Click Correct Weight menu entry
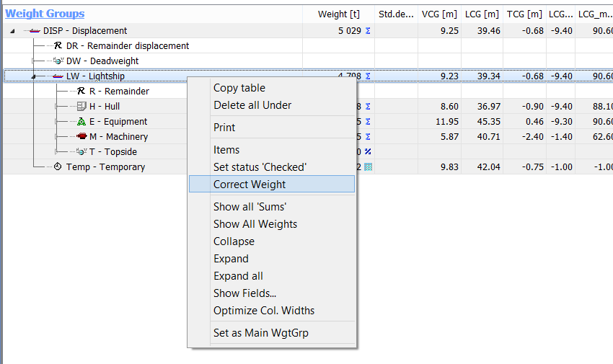613x364 pixels. (272, 184)
